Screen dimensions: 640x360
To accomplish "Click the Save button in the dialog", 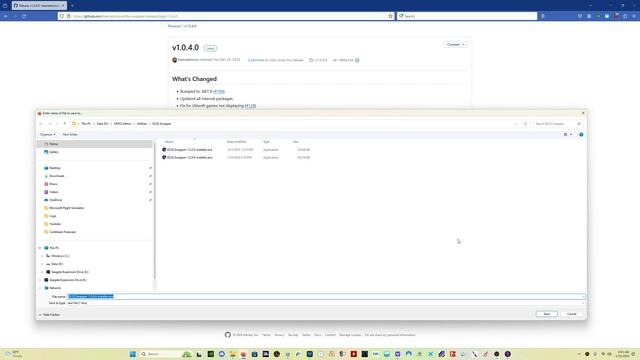I will click(547, 314).
